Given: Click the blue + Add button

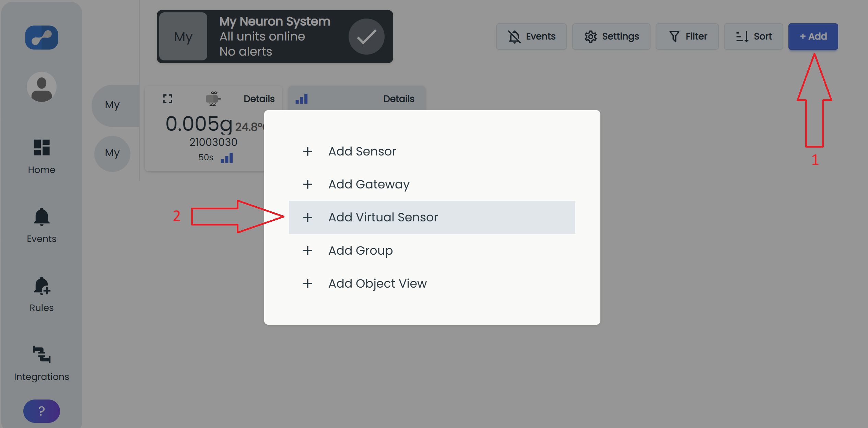Looking at the screenshot, I should (x=813, y=36).
